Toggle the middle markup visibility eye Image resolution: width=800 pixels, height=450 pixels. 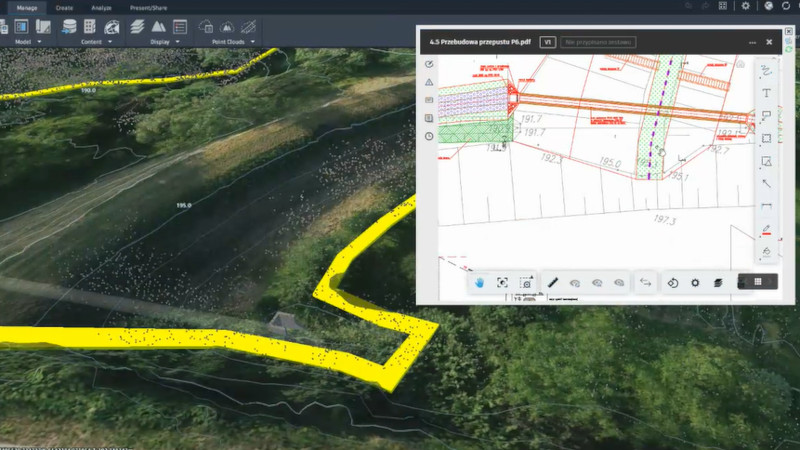(597, 283)
